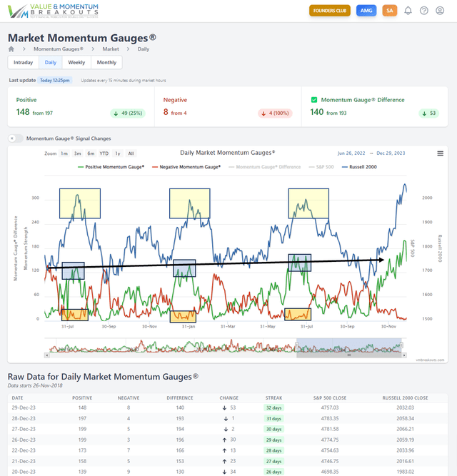Switch to the Intraday tab

coord(23,62)
